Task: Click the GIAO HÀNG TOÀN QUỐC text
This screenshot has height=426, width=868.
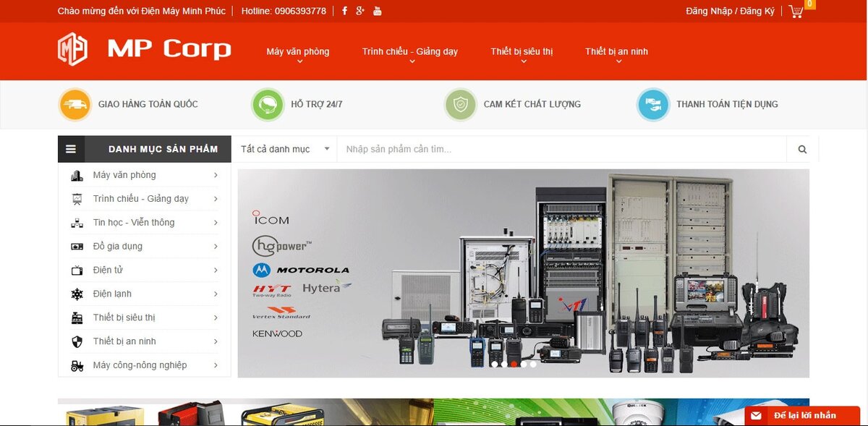Action: coord(148,104)
